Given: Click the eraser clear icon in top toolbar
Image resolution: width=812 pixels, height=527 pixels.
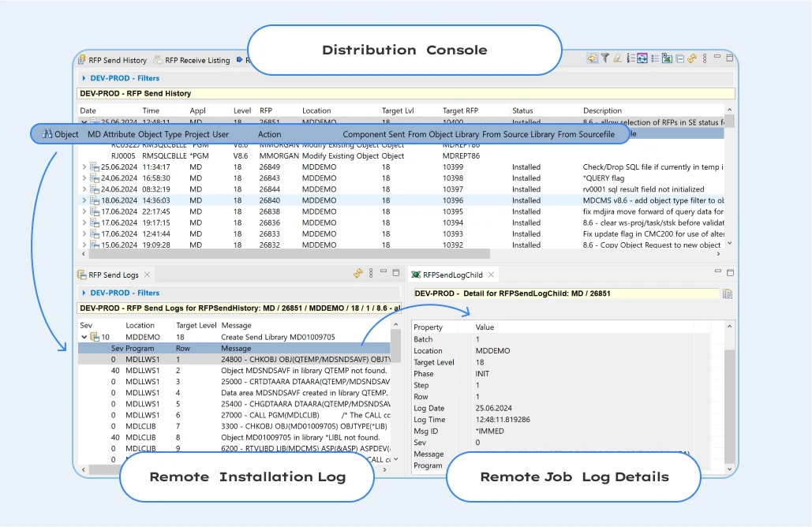Looking at the screenshot, I should pos(617,58).
